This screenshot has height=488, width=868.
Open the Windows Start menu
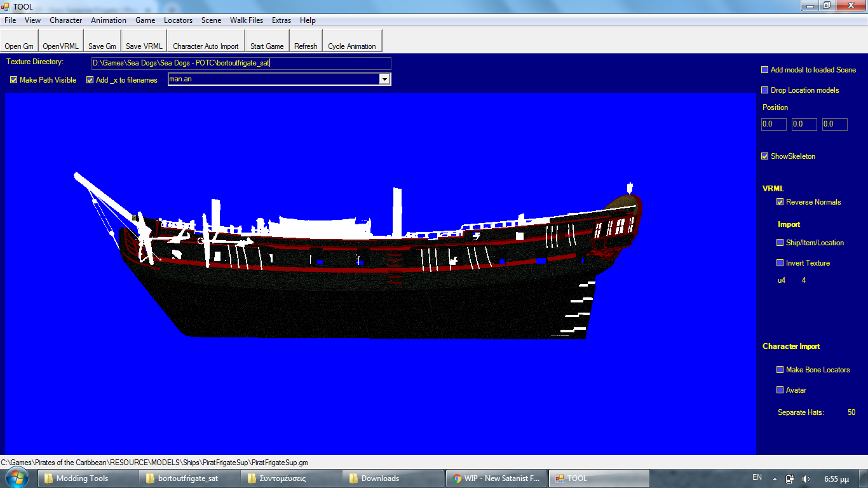click(17, 478)
